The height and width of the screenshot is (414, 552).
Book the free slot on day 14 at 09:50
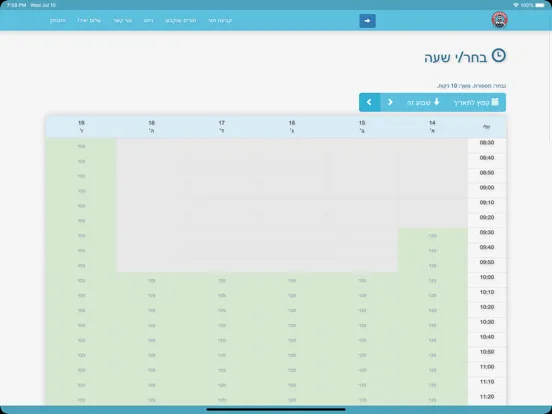click(433, 265)
